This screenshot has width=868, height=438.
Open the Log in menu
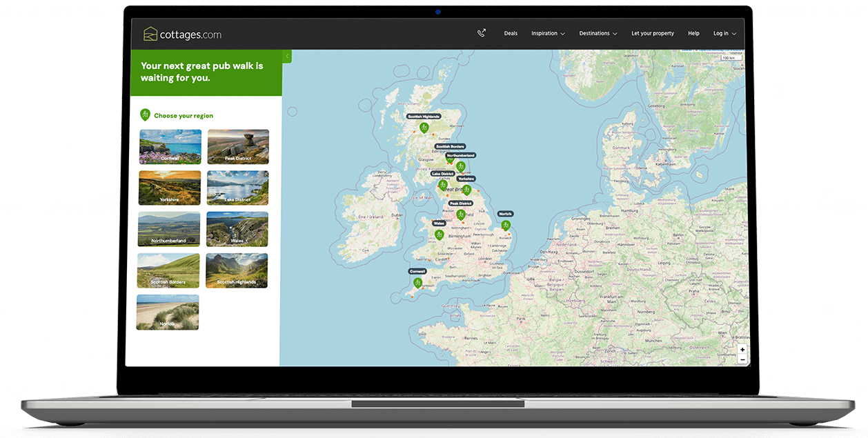724,33
